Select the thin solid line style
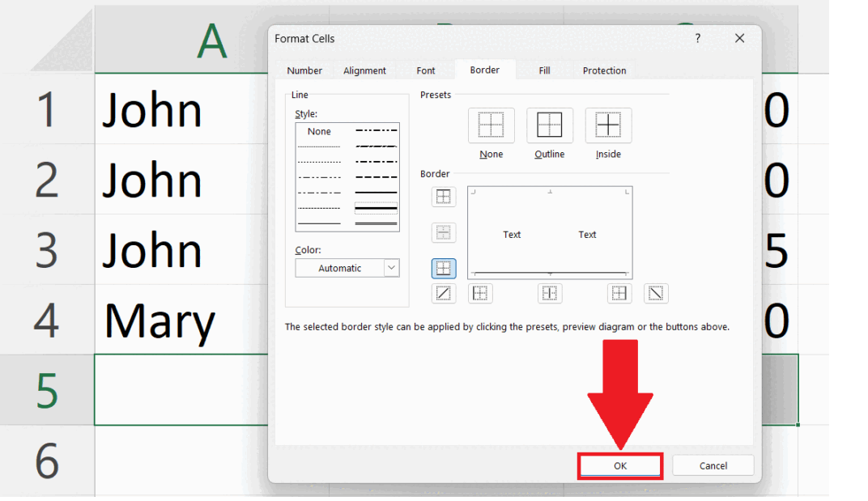Viewport: 868px width, 501px height. (319, 223)
